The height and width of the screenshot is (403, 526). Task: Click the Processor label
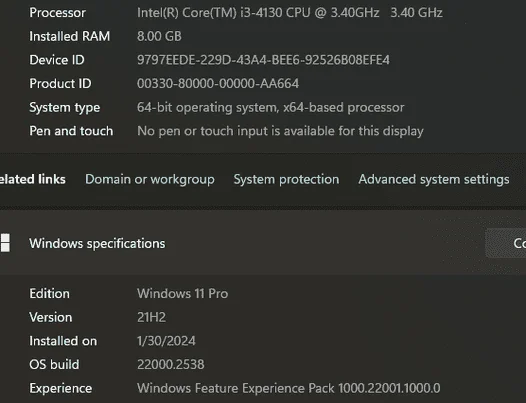57,13
